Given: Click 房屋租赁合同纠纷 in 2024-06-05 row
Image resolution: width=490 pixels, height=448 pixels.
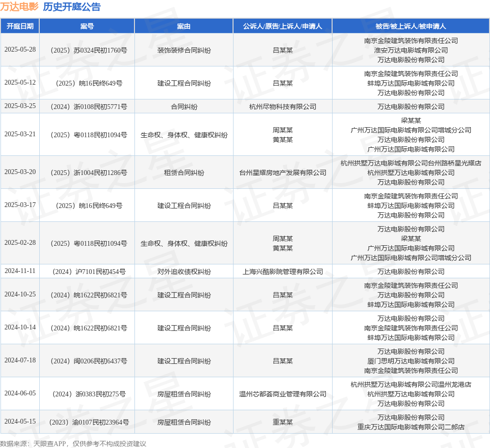Looking at the screenshot, I should pyautogui.click(x=184, y=394).
